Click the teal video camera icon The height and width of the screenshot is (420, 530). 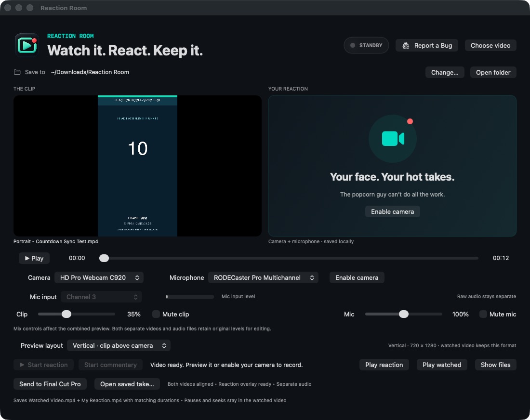click(x=393, y=139)
